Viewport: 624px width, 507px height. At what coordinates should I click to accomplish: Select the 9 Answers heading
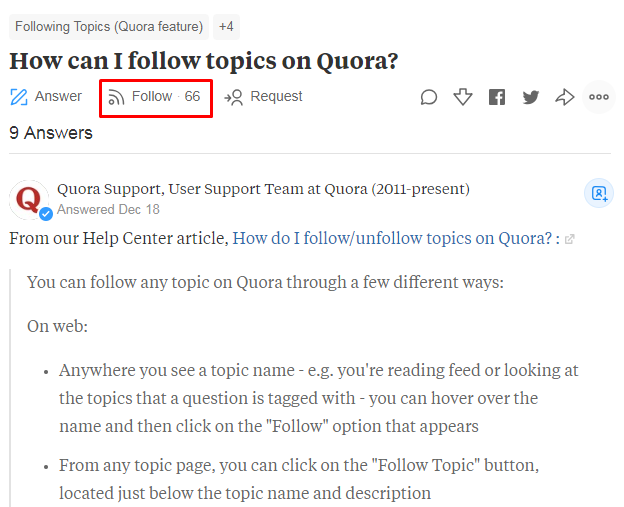pyautogui.click(x=51, y=133)
